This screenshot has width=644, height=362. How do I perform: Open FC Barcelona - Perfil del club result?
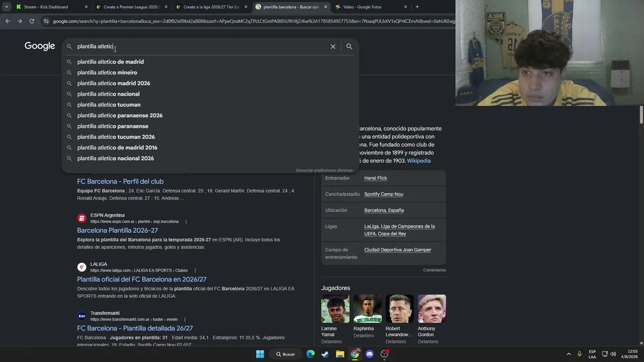tap(120, 182)
